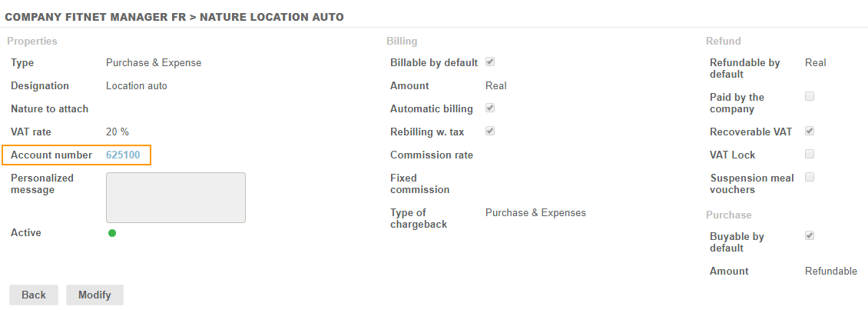Enable Suspension meal vouchers checkbox
The width and height of the screenshot is (868, 310).
(x=810, y=178)
